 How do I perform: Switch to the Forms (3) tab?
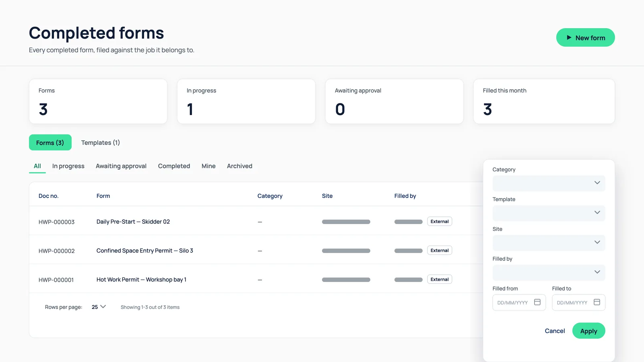click(x=50, y=142)
